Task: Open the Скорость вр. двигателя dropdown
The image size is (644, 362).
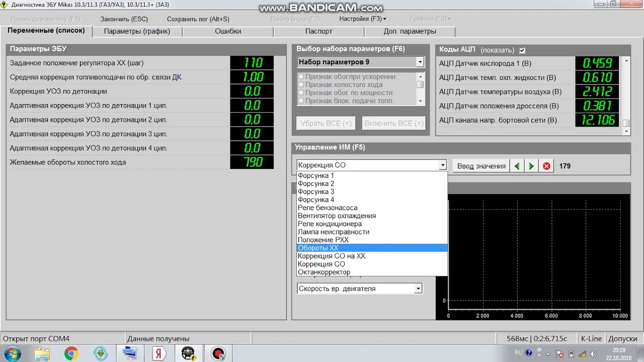Action: tap(418, 289)
